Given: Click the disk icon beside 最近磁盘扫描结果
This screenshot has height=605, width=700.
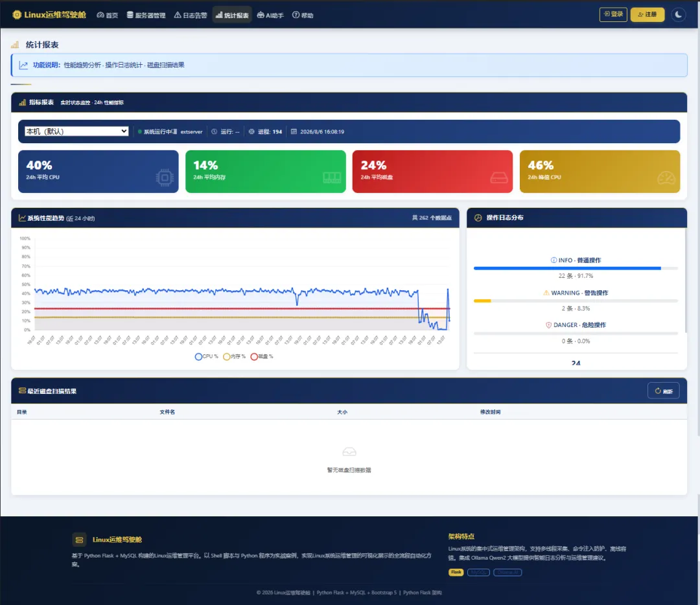Looking at the screenshot, I should [x=22, y=391].
